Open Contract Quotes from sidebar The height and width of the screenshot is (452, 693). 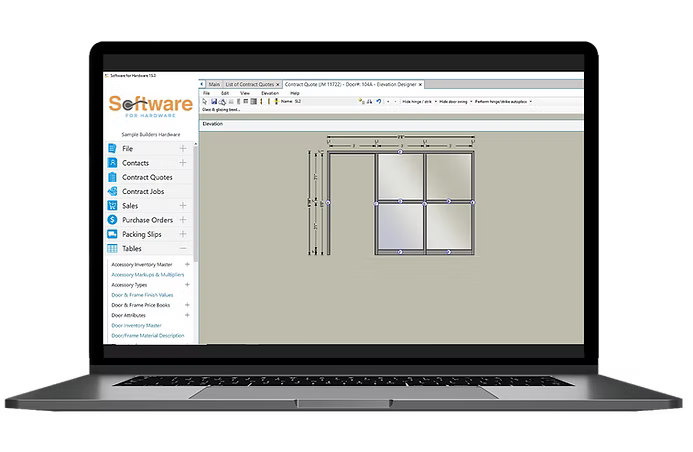click(147, 177)
